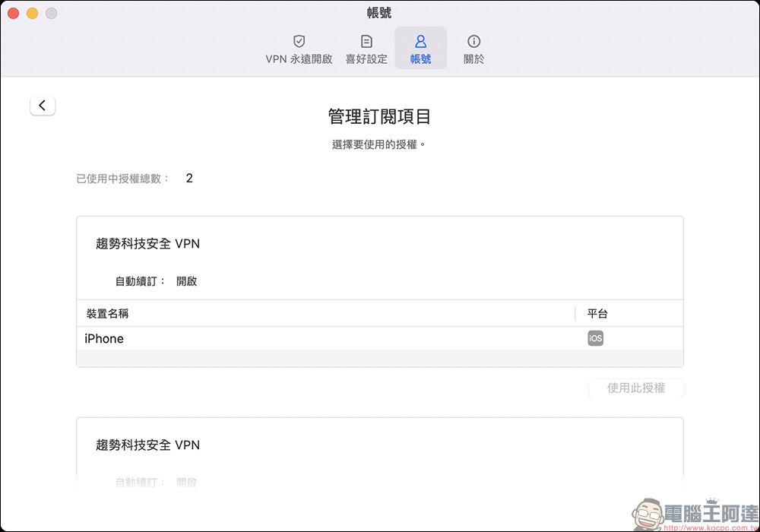Screen dimensions: 760x532
Task: Click the first 趨勢科技安全 VPN title
Action: (148, 244)
